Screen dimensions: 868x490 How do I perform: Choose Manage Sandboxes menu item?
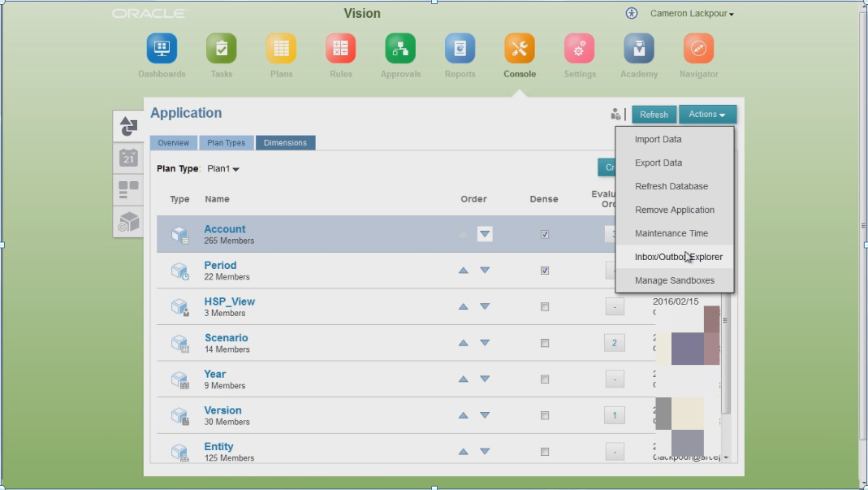pos(674,280)
